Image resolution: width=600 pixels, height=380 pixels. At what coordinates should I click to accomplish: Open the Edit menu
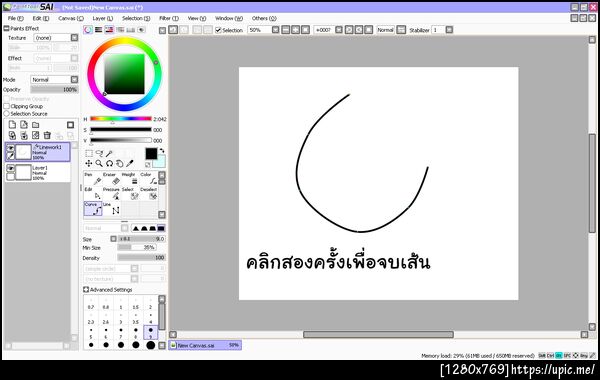41,18
